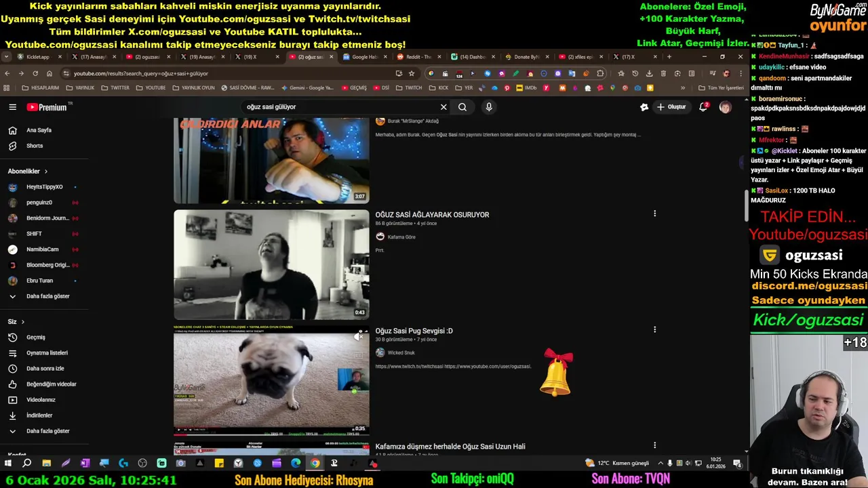Click the browser back arrow

click(x=7, y=73)
